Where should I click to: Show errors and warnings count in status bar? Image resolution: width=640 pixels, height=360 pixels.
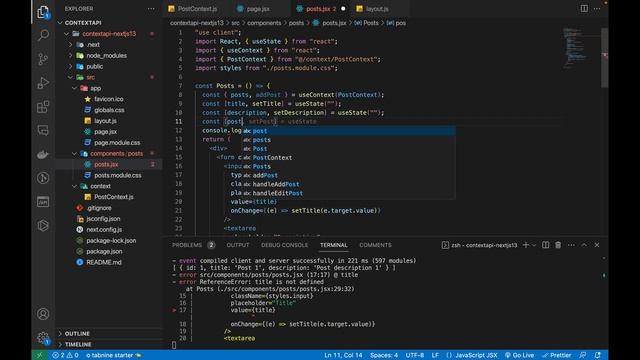(x=65, y=355)
